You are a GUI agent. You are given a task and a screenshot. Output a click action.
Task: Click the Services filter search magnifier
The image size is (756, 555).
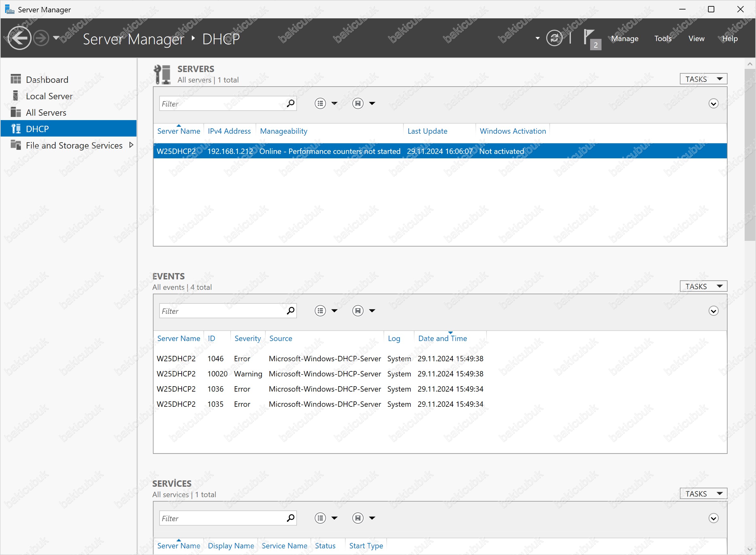pos(291,518)
